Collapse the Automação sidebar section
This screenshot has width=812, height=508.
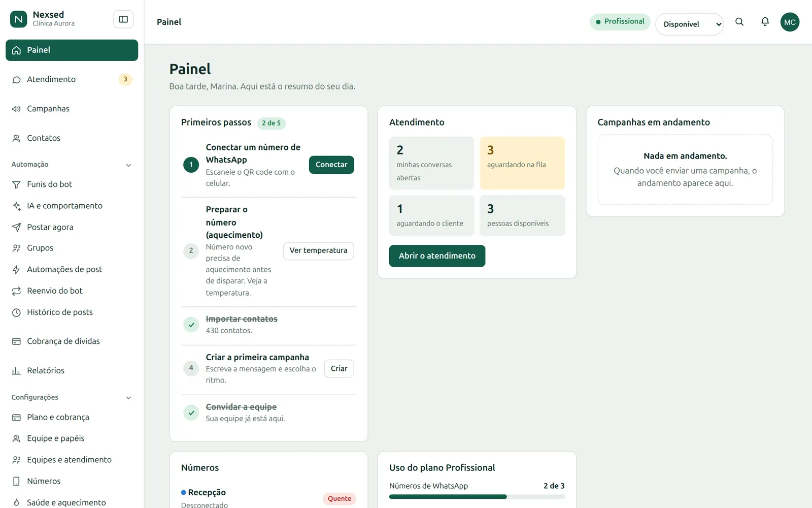128,165
